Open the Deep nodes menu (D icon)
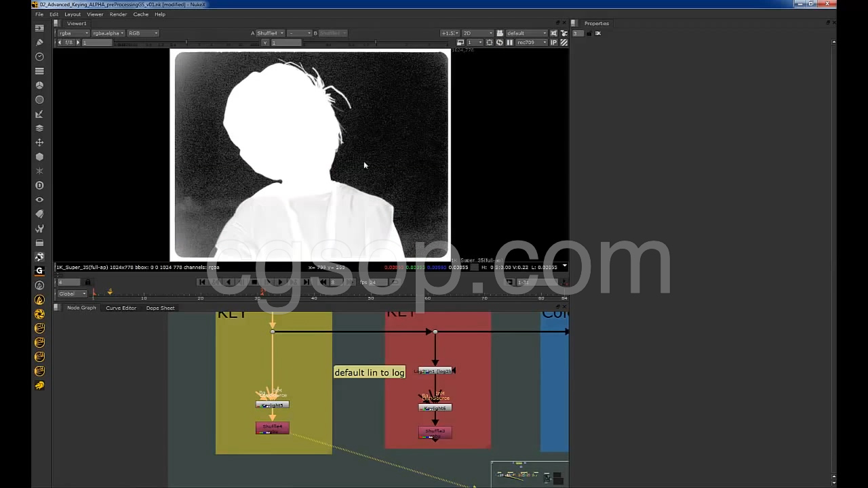Screen dimensions: 868x488 39,185
